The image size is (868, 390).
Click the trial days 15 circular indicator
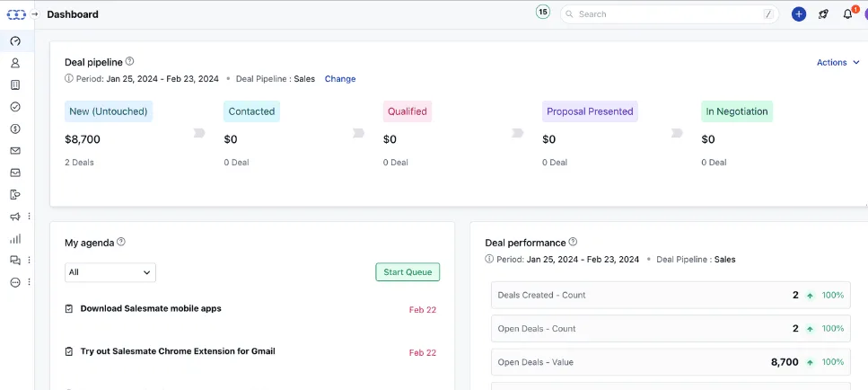click(543, 13)
